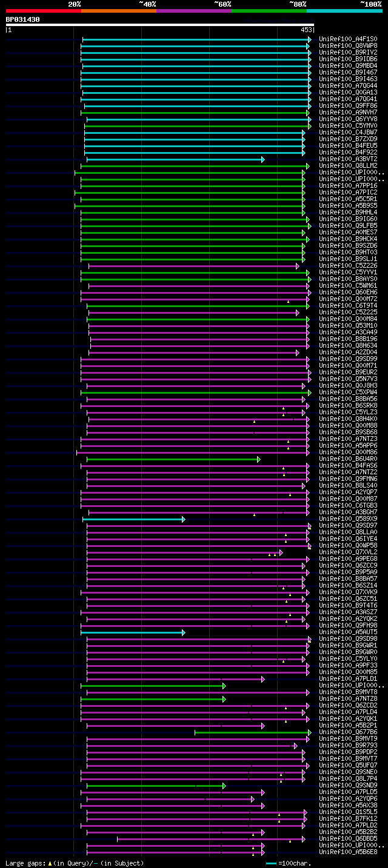The image size is (388, 868).
Task: Open UniRef100_C4JBW7 from the hit list
Action: [348, 132]
